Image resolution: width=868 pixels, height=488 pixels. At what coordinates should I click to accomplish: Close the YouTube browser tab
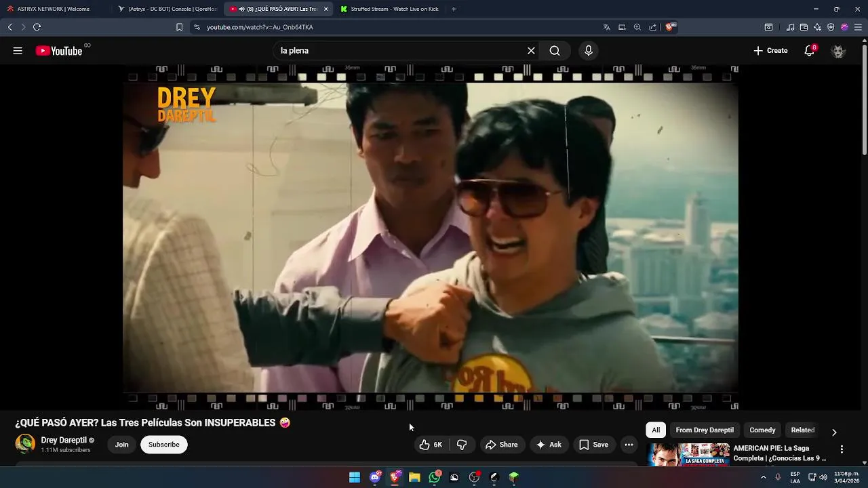pyautogui.click(x=325, y=9)
